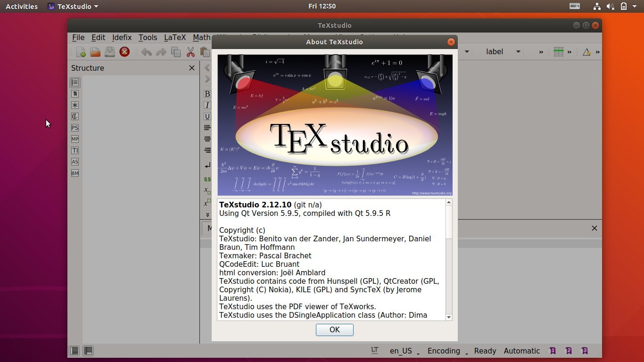Center text with alignment icon

pyautogui.click(x=207, y=139)
